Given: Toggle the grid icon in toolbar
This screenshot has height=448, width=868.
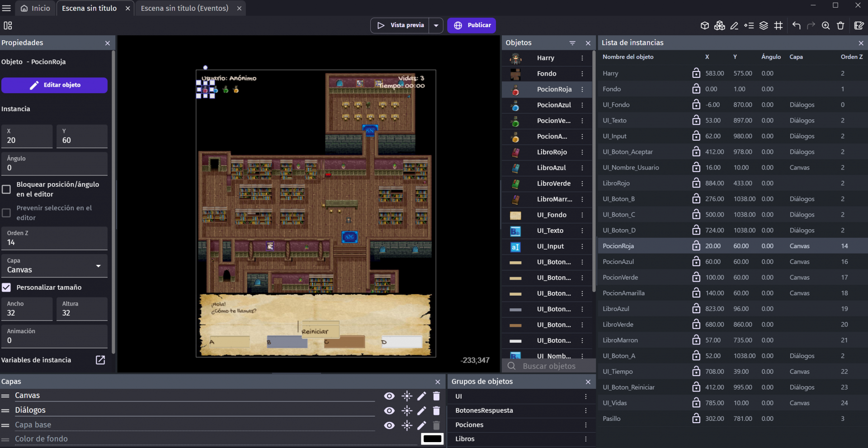Looking at the screenshot, I should (x=778, y=26).
